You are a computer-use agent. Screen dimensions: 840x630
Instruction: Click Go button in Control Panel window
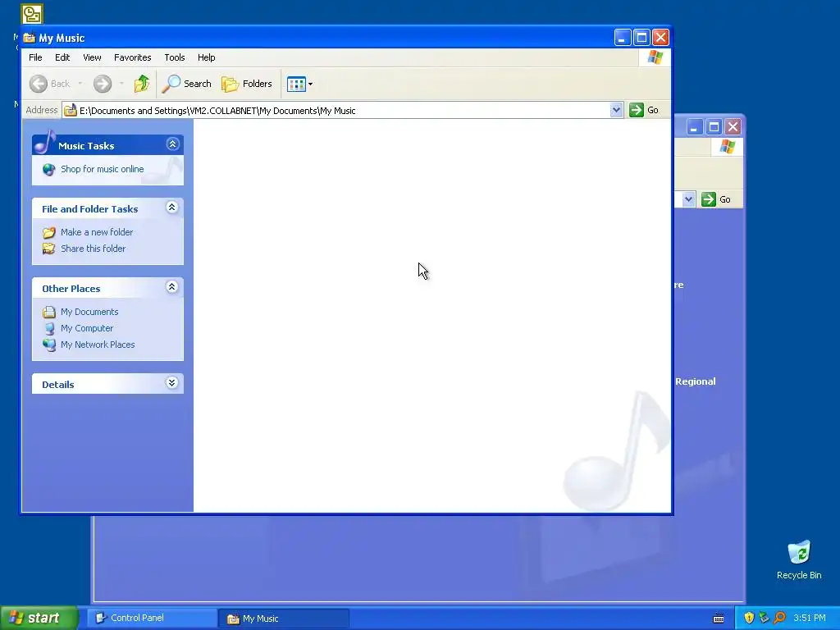pyautogui.click(x=717, y=199)
